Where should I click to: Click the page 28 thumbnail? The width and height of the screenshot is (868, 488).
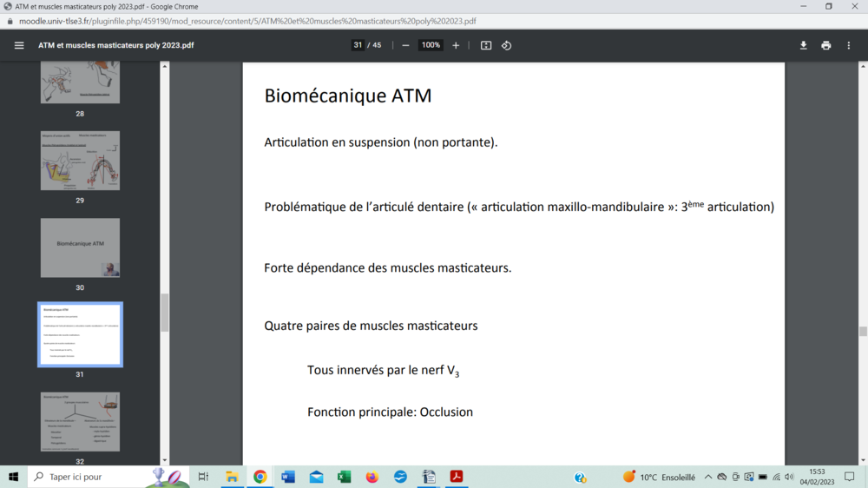click(80, 83)
